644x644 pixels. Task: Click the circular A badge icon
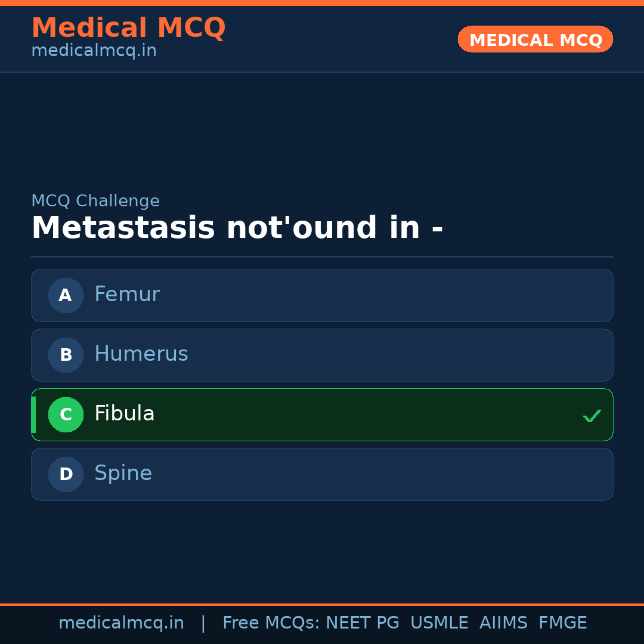[x=66, y=295]
